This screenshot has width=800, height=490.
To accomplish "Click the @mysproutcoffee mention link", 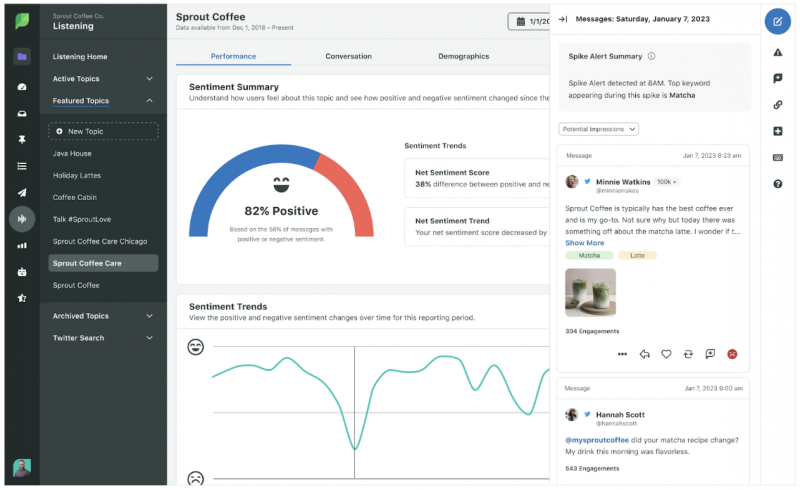I will pyautogui.click(x=597, y=440).
